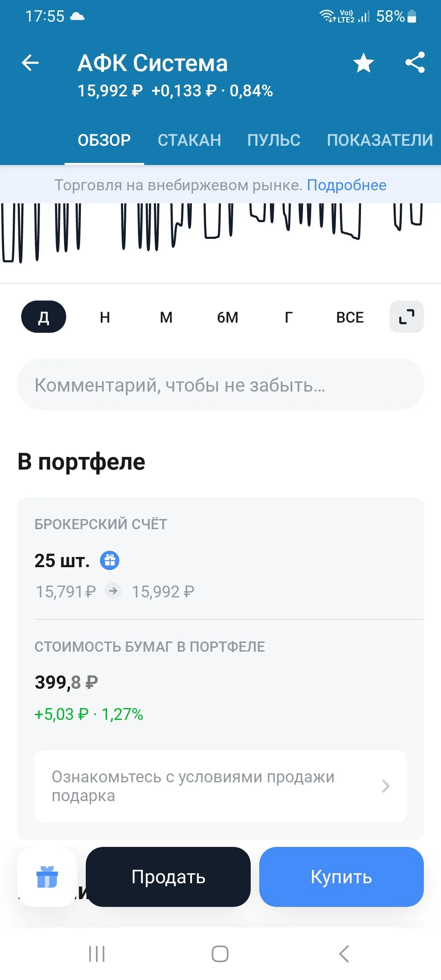The width and height of the screenshot is (441, 980).
Task: Open the Подробнее link about OTC trading
Action: [347, 185]
